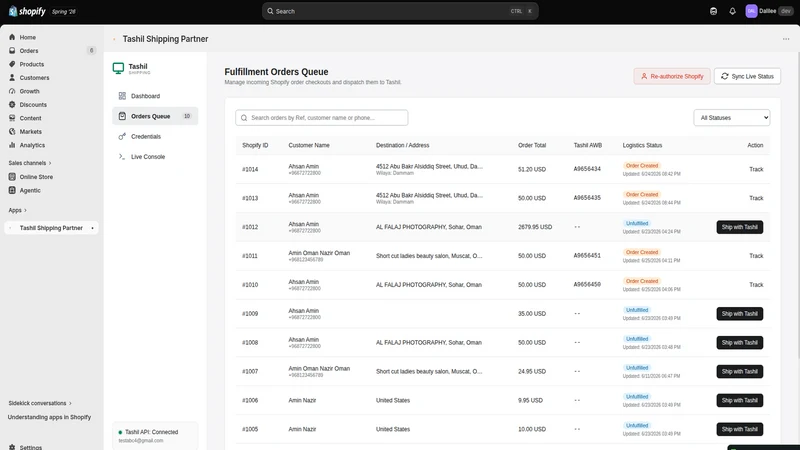Click the Credentials key icon
The image size is (800, 450).
[x=122, y=136]
